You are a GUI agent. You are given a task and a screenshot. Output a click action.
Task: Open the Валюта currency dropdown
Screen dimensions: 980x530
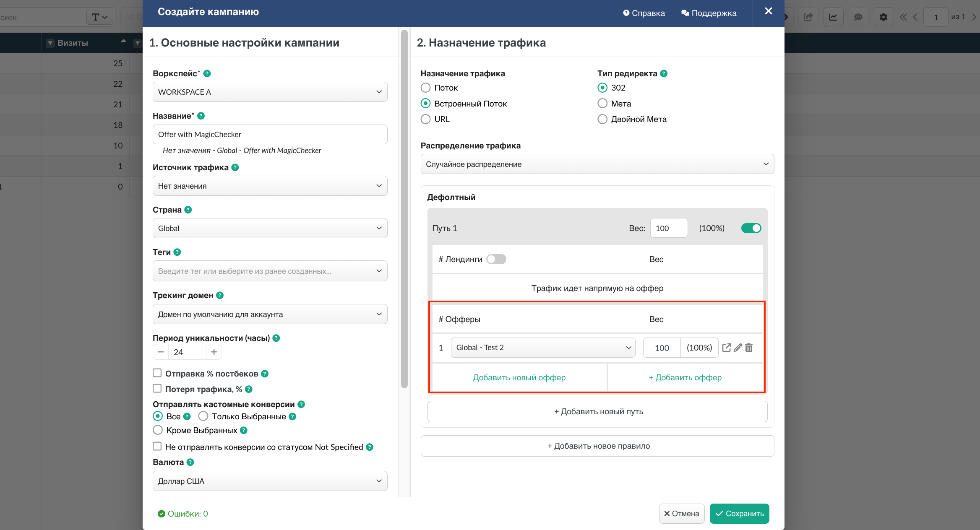click(x=270, y=481)
